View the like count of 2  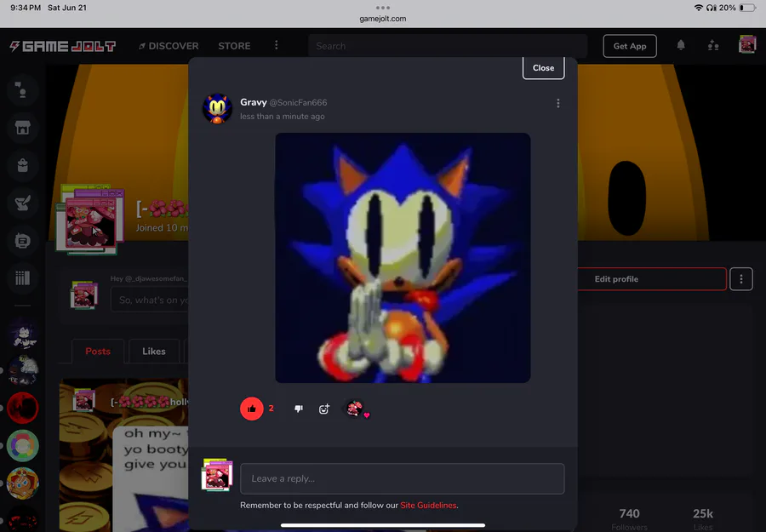click(x=272, y=409)
